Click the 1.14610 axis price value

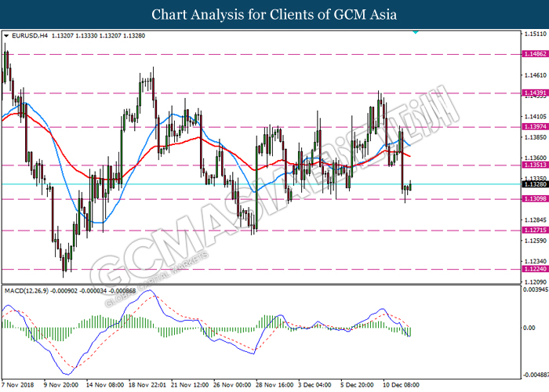point(536,75)
